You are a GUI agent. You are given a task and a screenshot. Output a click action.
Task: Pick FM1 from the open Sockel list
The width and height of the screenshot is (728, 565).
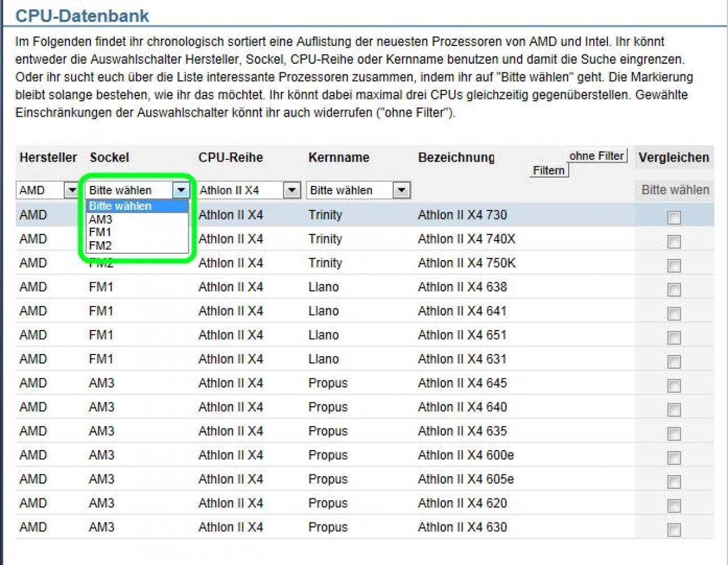137,232
